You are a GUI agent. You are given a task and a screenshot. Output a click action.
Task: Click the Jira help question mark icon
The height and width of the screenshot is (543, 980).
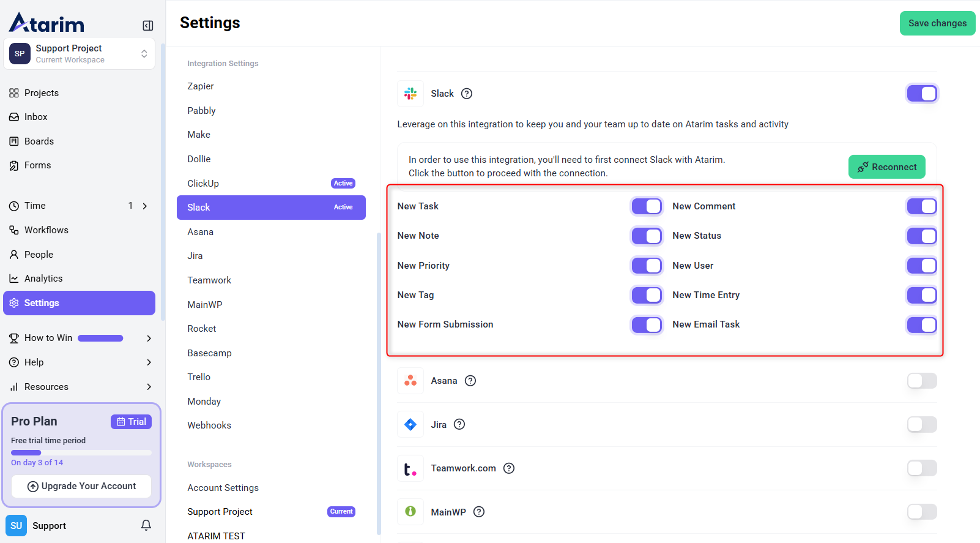pos(459,424)
